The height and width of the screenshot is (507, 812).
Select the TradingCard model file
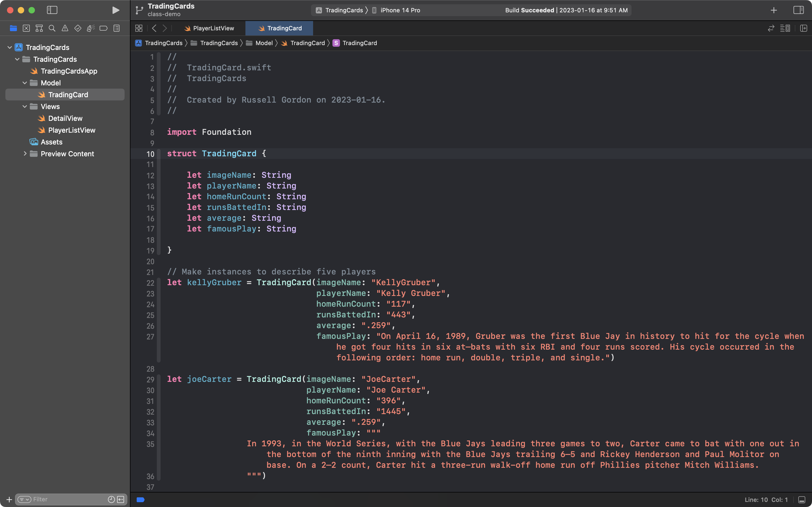[x=68, y=95]
